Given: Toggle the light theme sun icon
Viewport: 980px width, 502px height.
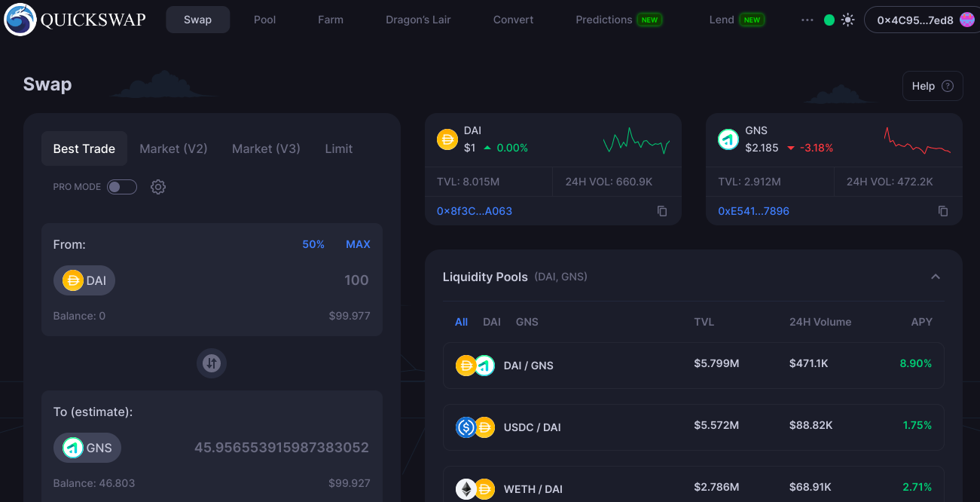Looking at the screenshot, I should [x=848, y=20].
